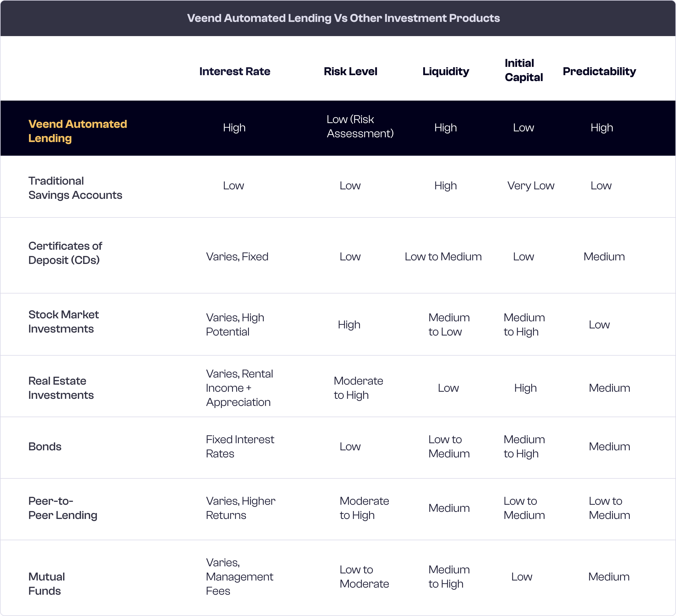
Task: Click the Varies, Management Fees cell
Action: pos(239,576)
